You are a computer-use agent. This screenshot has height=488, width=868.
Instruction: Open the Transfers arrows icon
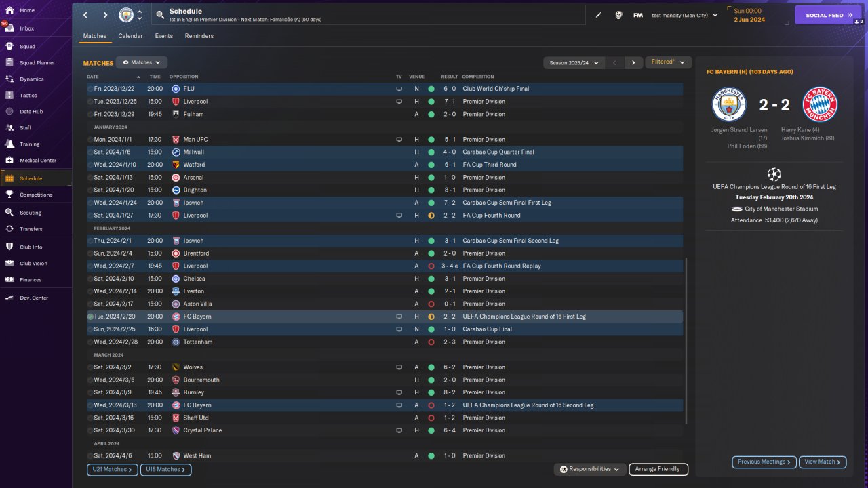(9, 229)
